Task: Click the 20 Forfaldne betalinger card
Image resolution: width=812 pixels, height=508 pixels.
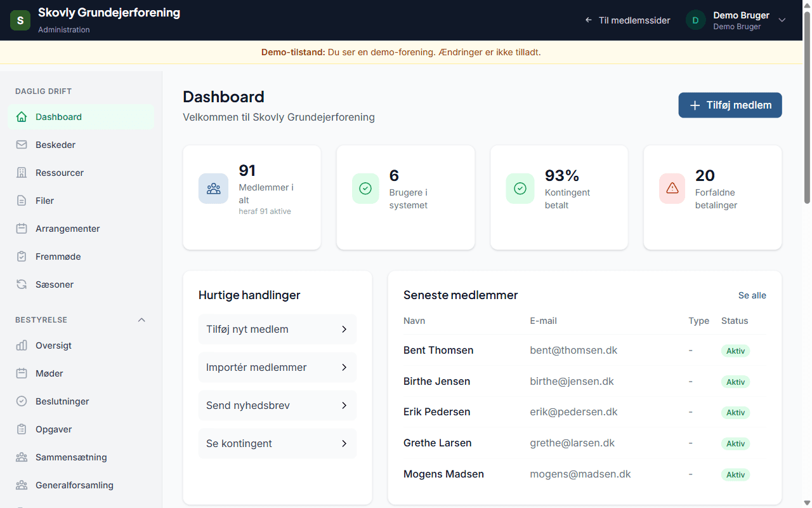Action: tap(712, 197)
